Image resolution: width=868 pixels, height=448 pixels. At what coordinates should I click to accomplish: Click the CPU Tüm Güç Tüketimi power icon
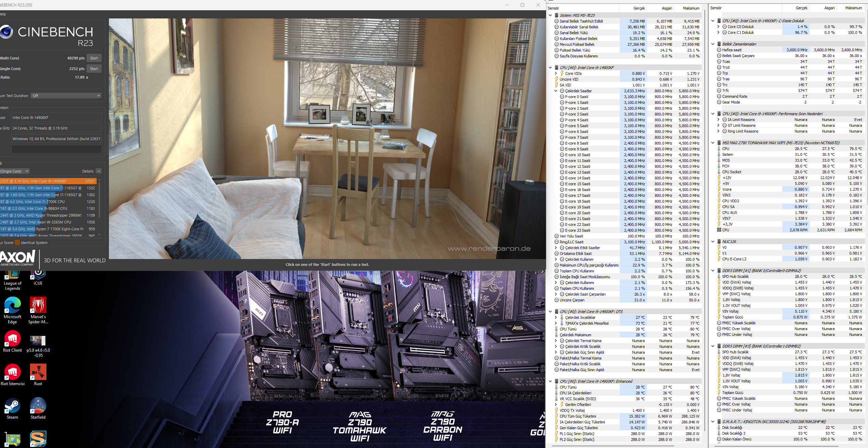557,416
